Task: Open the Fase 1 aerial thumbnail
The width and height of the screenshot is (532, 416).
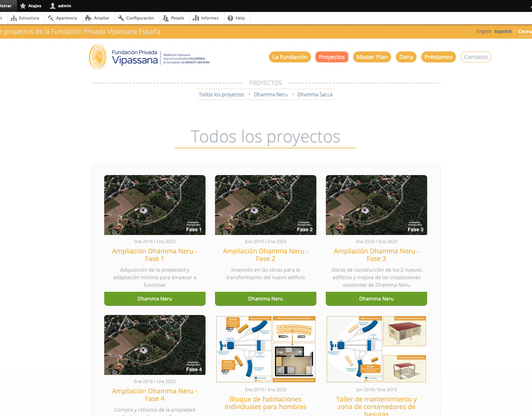Action: pos(155,205)
